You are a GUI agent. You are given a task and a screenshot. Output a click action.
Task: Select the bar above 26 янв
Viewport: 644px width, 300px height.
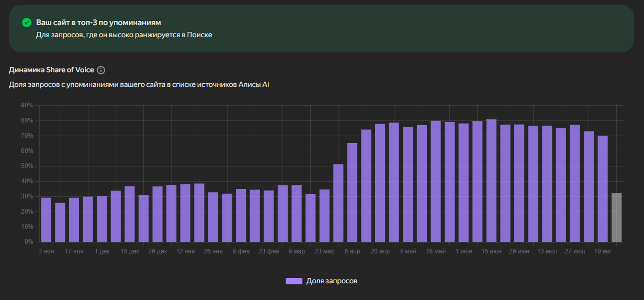pyautogui.click(x=213, y=217)
